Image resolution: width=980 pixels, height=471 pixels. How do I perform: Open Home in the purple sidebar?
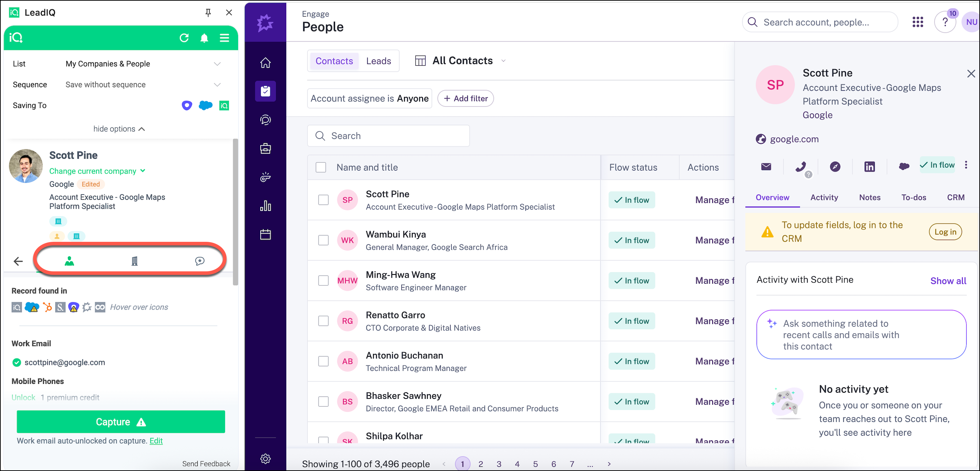265,63
